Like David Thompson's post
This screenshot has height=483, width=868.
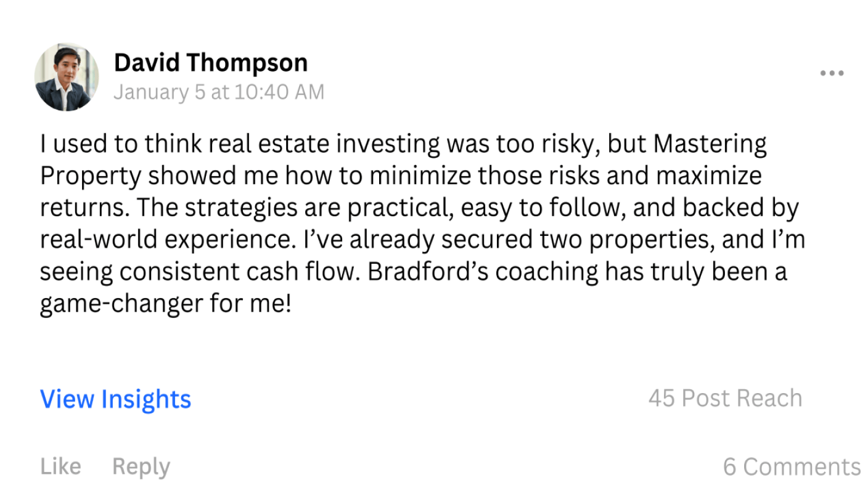point(60,466)
